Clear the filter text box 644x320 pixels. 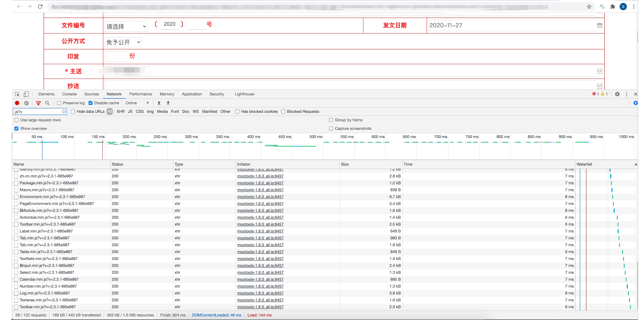coord(64,111)
